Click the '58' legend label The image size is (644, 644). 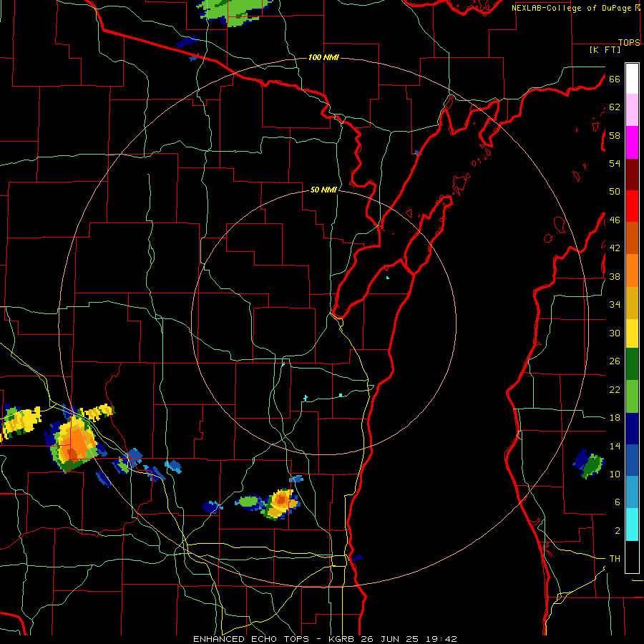(615, 135)
